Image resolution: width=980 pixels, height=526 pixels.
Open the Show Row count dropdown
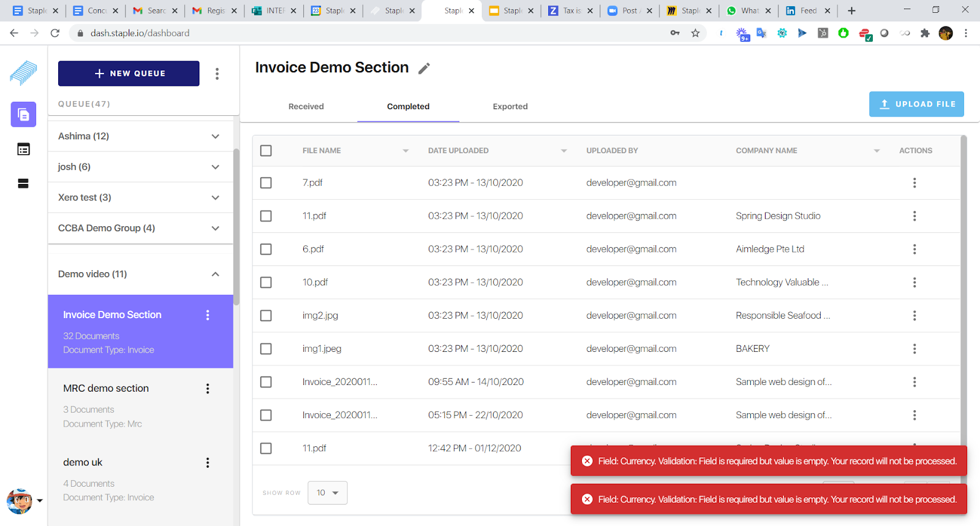click(328, 493)
